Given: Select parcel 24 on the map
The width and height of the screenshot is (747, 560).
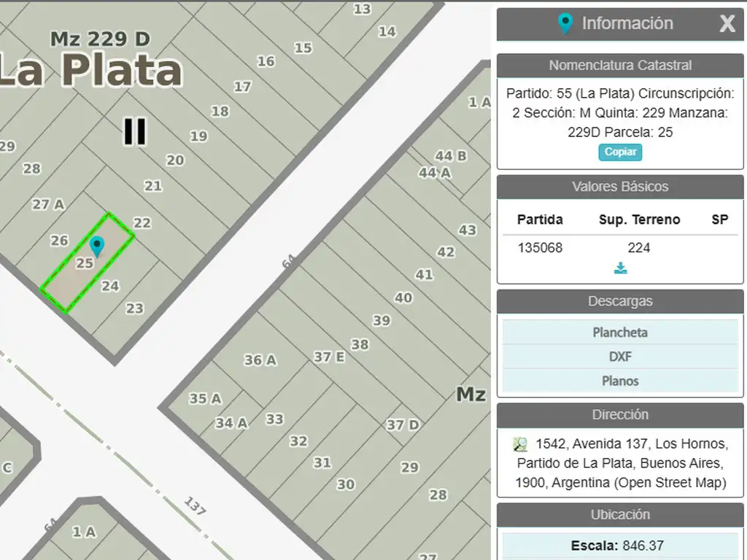Looking at the screenshot, I should pyautogui.click(x=110, y=286).
